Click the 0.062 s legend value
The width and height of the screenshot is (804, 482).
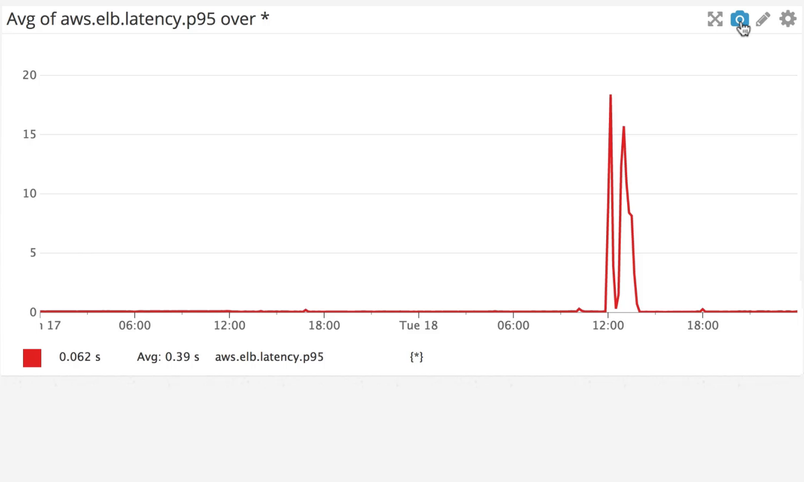pos(80,357)
